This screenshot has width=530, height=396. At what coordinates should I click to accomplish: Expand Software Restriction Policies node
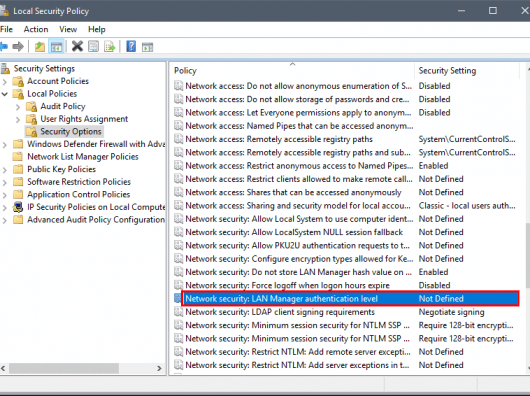click(5, 182)
